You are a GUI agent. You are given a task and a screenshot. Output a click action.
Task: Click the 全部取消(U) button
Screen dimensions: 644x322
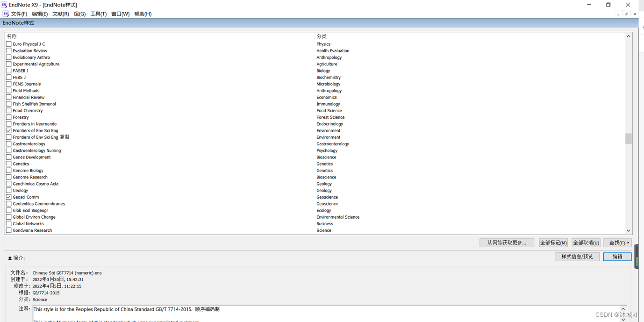(586, 243)
